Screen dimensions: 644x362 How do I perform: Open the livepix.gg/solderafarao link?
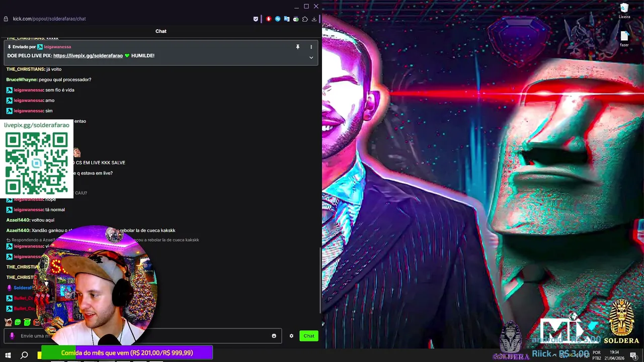[88, 56]
